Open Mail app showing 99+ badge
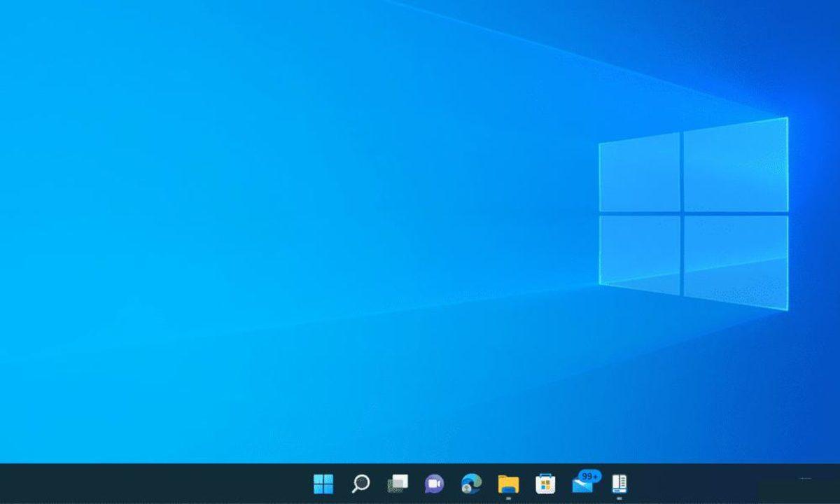840x504 pixels. coord(585,482)
